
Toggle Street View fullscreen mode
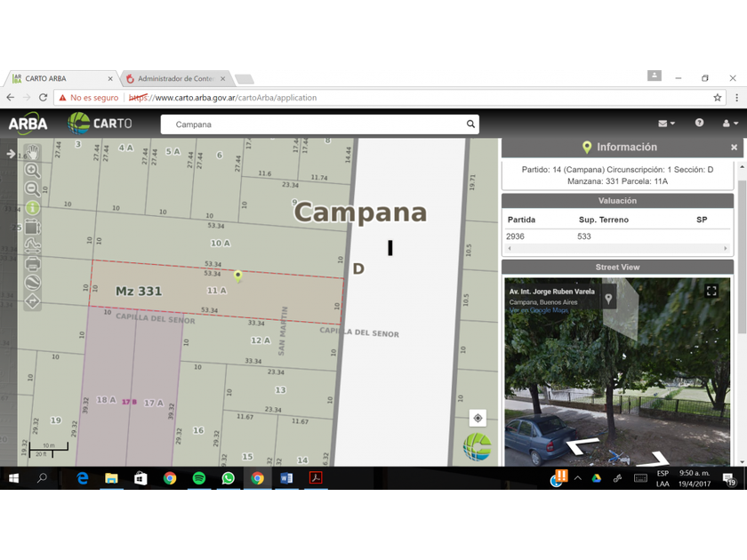(x=711, y=291)
